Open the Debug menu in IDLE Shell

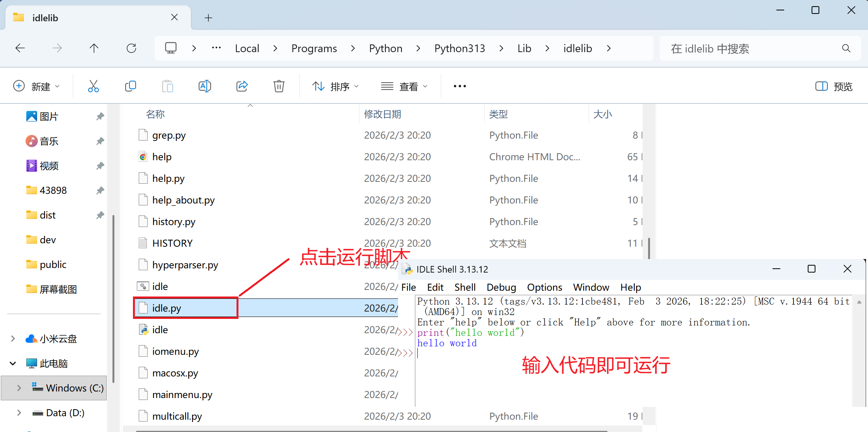pos(501,287)
